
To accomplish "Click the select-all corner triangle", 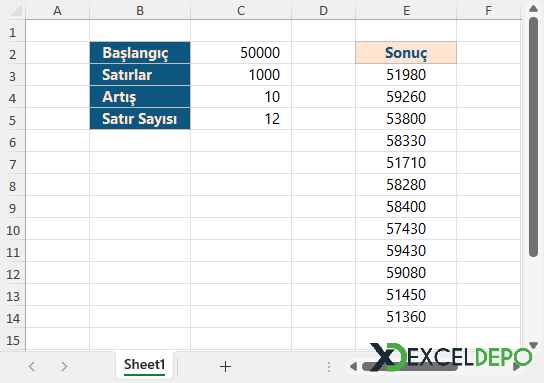I will pos(16,11).
